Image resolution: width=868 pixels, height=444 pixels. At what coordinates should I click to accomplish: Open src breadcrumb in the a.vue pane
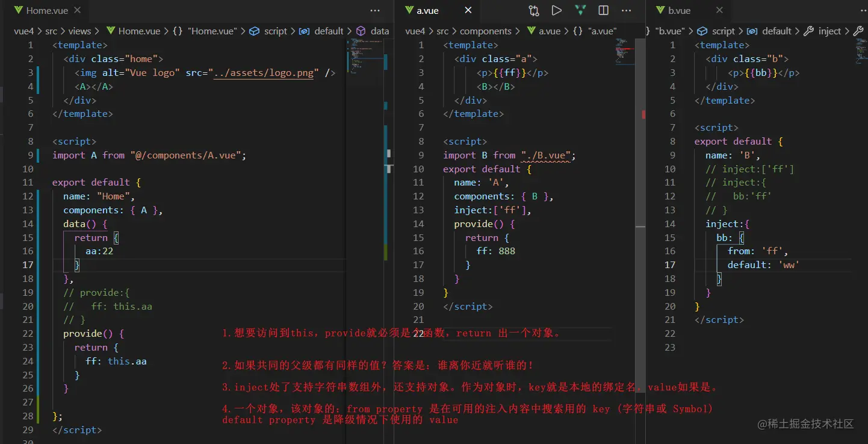click(442, 31)
